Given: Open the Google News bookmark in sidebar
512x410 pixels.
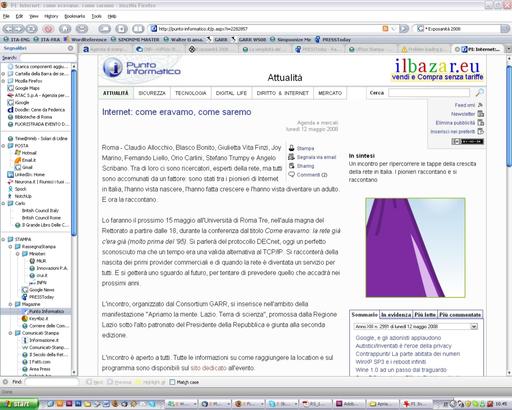Looking at the screenshot, I should click(x=38, y=290).
